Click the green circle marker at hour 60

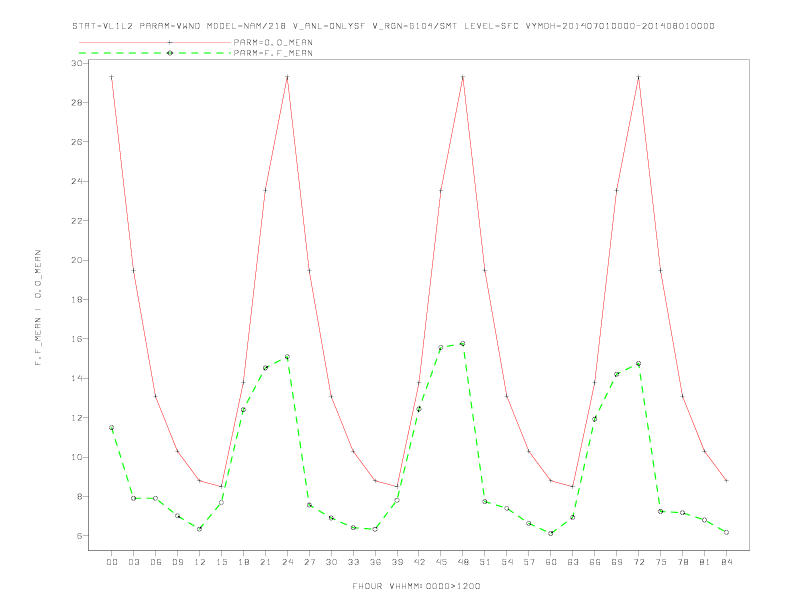click(551, 533)
